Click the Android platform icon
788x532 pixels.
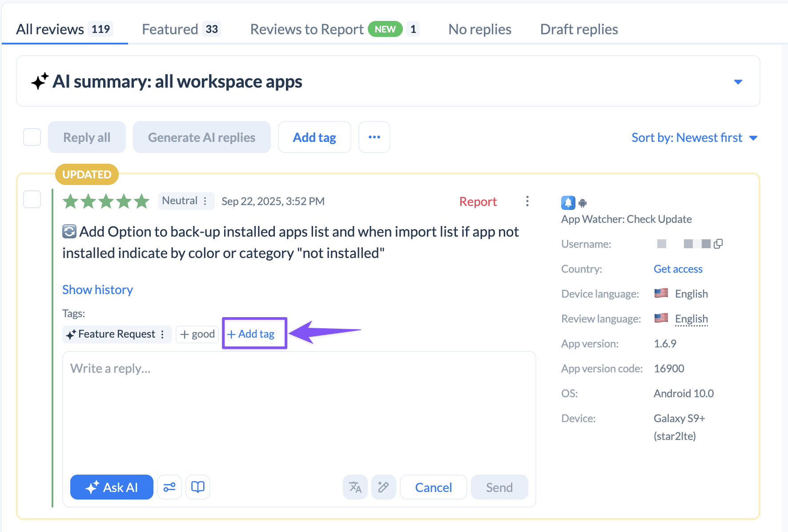pos(583,203)
